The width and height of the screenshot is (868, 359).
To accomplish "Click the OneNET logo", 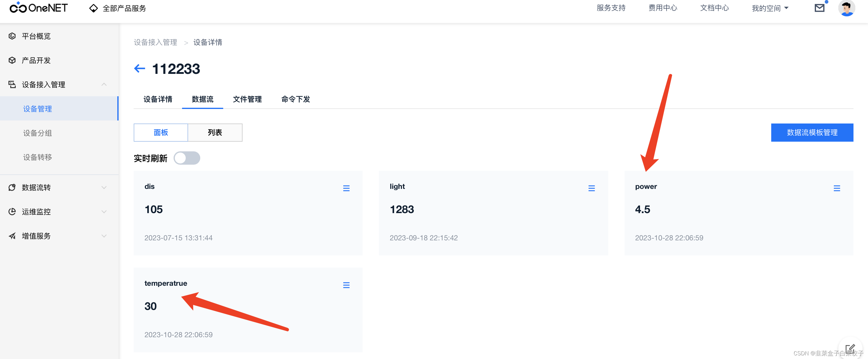I will (39, 8).
